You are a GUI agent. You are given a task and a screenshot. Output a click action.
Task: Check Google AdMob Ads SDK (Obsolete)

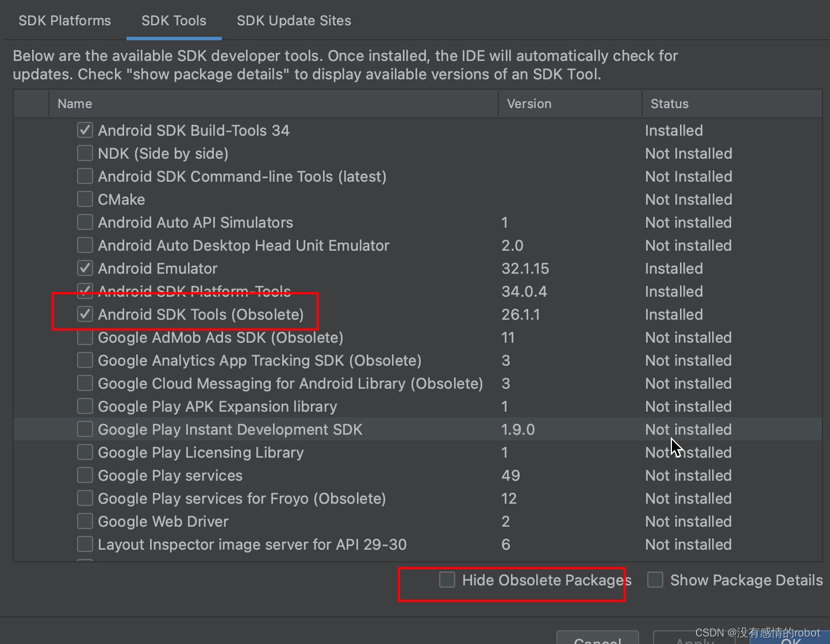tap(85, 337)
